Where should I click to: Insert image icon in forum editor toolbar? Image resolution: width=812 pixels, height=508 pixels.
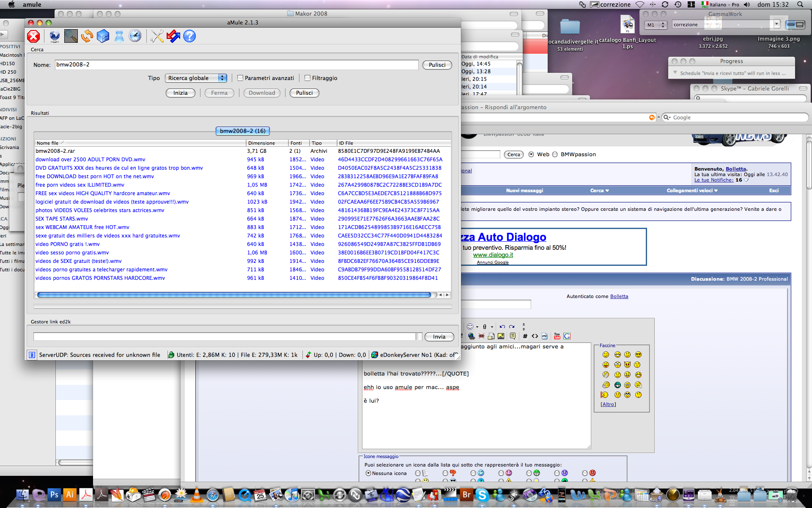[501, 336]
